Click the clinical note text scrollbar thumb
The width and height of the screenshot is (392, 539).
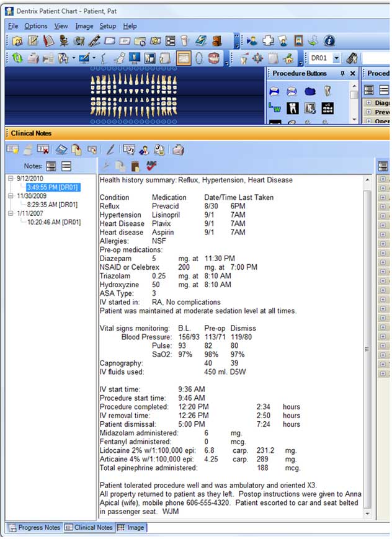pyautogui.click(x=367, y=349)
